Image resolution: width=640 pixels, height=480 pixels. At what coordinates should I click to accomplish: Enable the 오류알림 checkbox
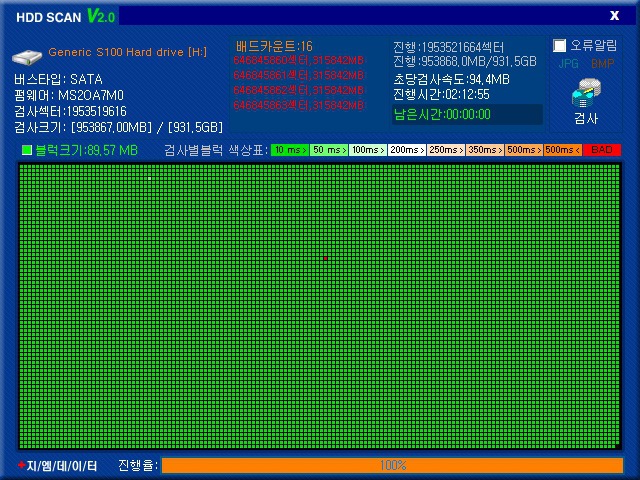pyautogui.click(x=559, y=45)
